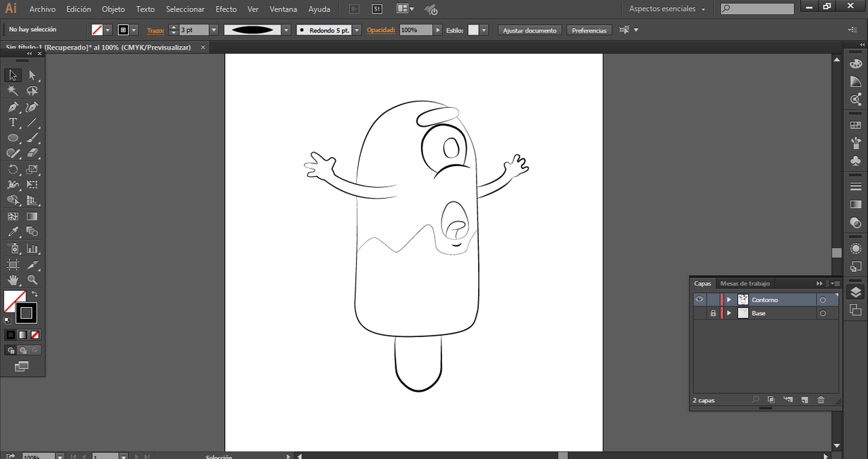The image size is (868, 459).
Task: Click the Ajustar documento button
Action: [x=530, y=31]
